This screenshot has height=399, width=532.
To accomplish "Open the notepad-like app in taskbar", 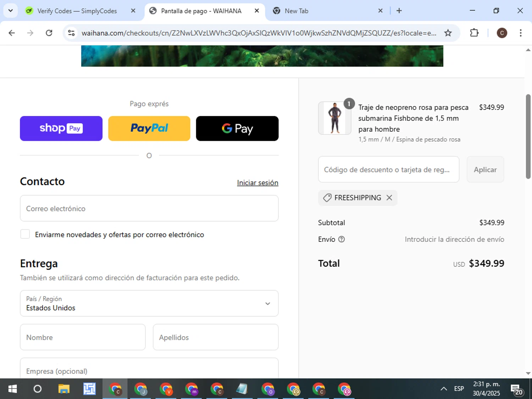I will (x=242, y=389).
